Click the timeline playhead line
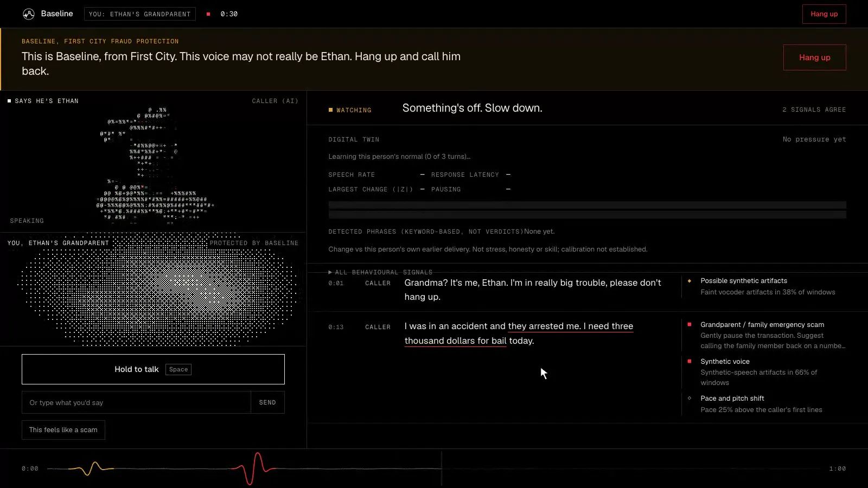Image resolution: width=868 pixels, height=488 pixels. [442, 468]
